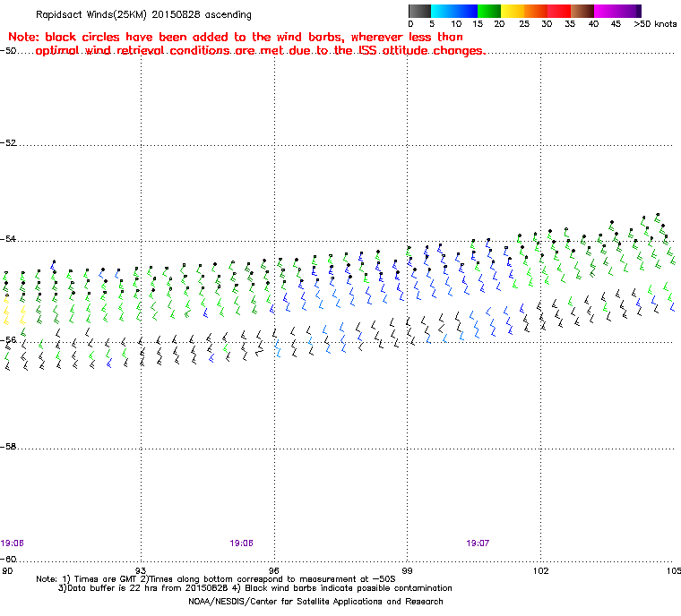Screen dimensions: 681x616
Task: Click the '10' color scale label
Action: pyautogui.click(x=455, y=24)
